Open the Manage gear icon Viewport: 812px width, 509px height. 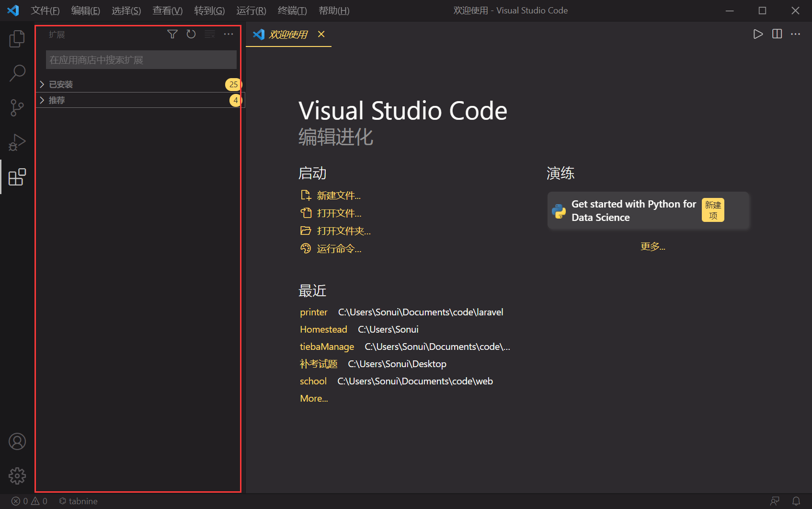(17, 476)
